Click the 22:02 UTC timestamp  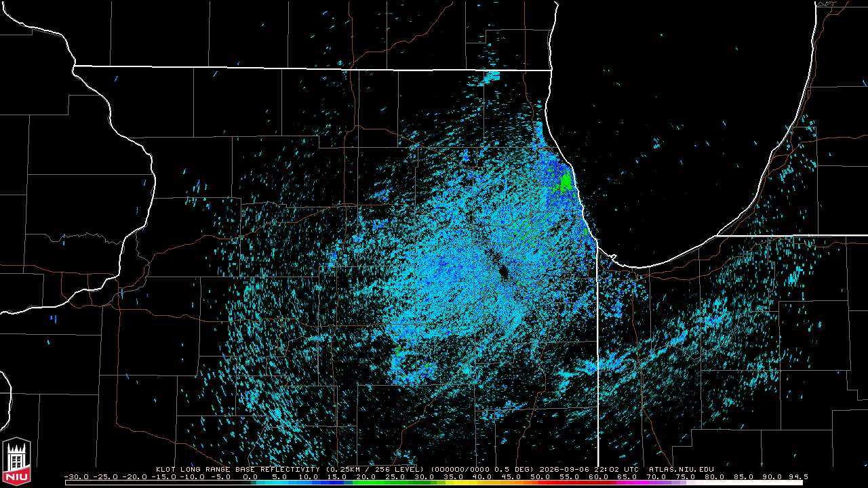point(616,469)
